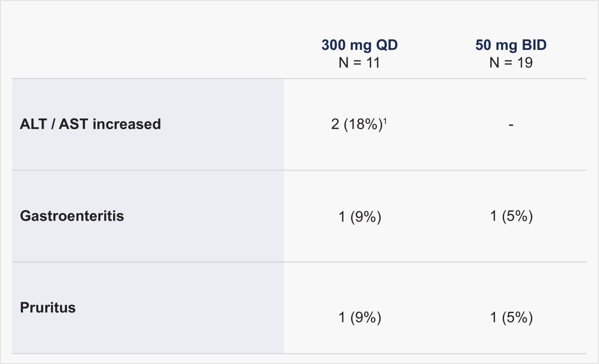
Task: Select the '2 (18%)' value cell
Action: (356, 126)
